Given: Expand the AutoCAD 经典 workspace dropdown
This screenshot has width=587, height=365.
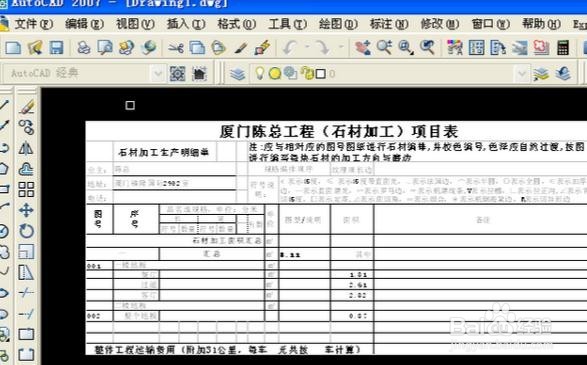Looking at the screenshot, I should 158,73.
